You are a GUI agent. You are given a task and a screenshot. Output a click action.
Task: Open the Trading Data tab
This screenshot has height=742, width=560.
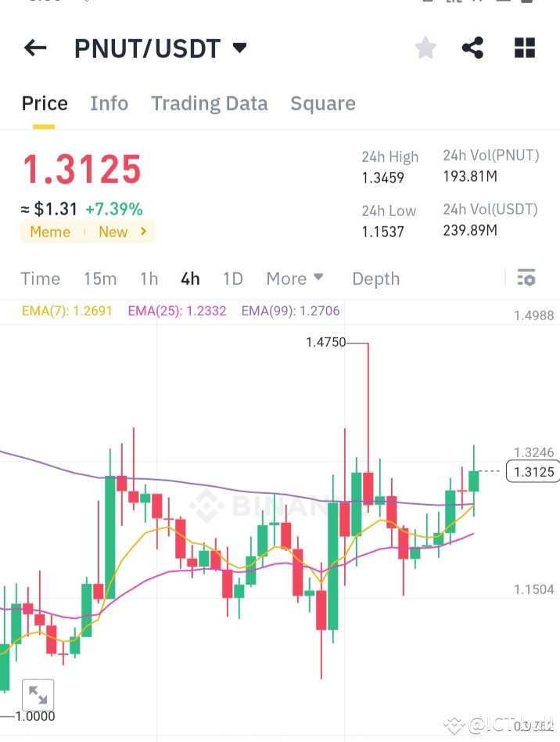(209, 103)
